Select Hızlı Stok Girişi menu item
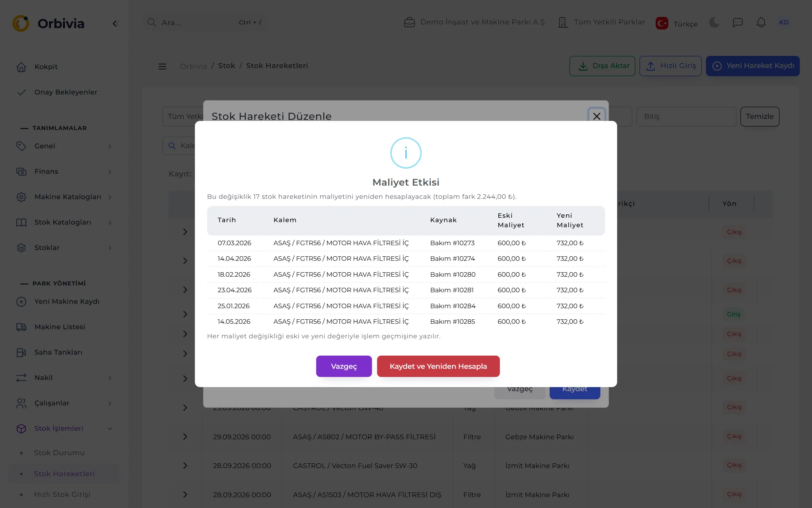The image size is (812, 508). 62,494
